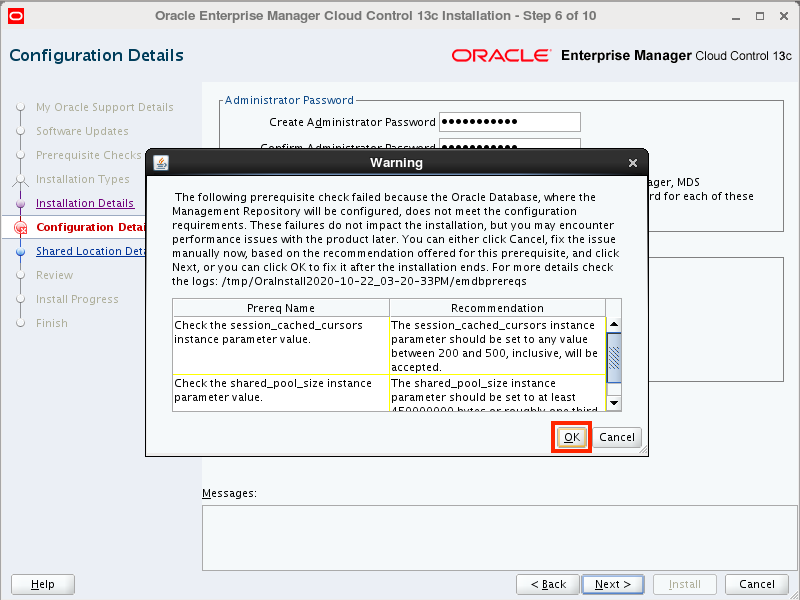Viewport: 800px width, 600px height.
Task: Click the Installation Types step
Action: 83,179
